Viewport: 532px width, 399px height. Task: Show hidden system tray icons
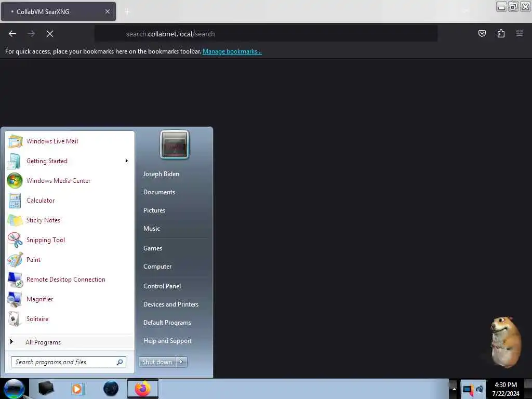(x=454, y=389)
